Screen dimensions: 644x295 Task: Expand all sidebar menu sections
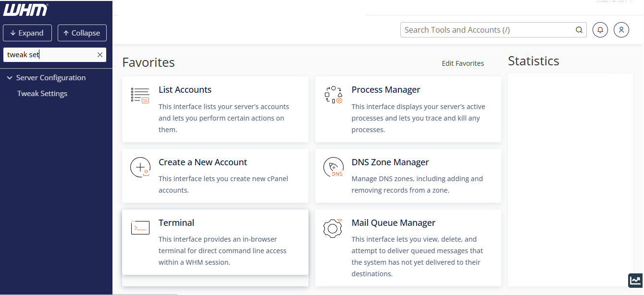[27, 33]
